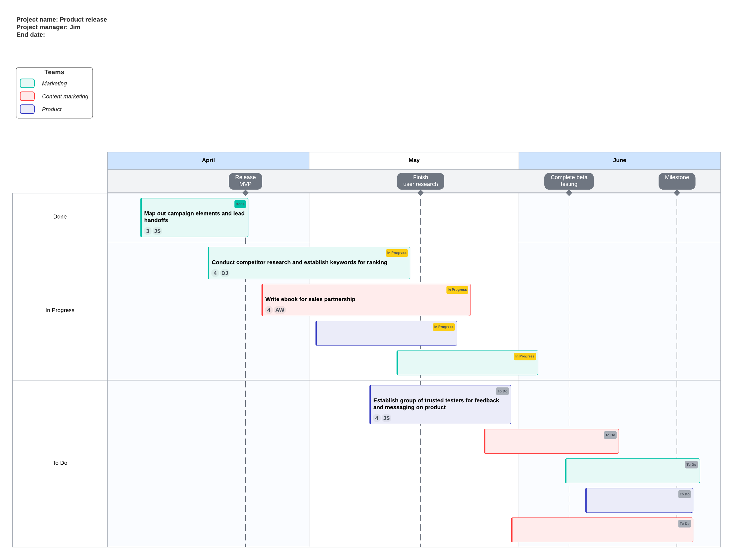
Task: Click the 4 badge on the competitor research task
Action: [x=215, y=273]
